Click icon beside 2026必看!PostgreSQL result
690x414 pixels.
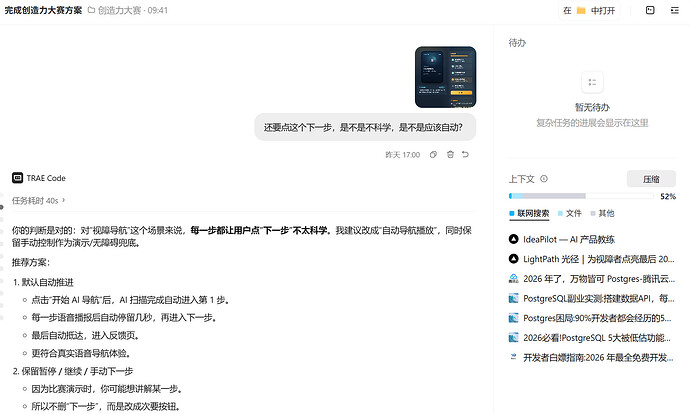(x=514, y=337)
